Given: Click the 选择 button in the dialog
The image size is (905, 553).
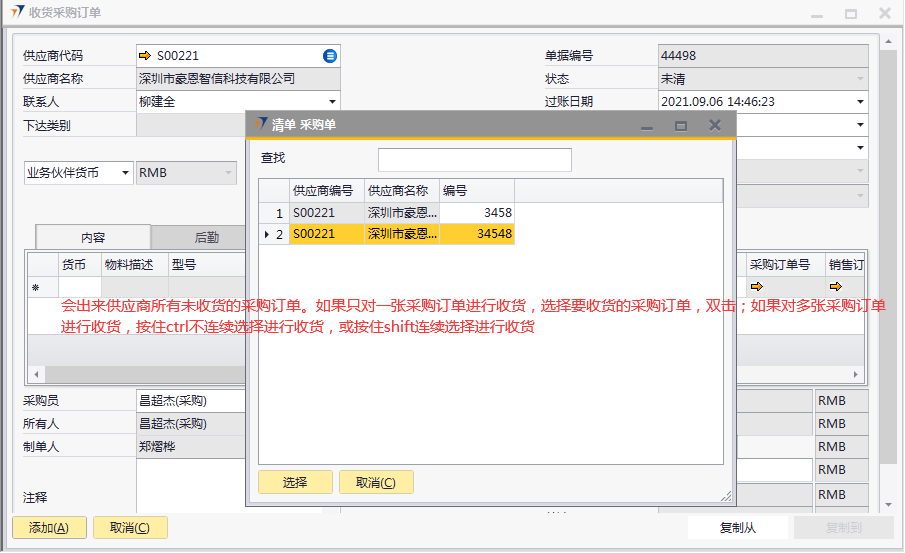Looking at the screenshot, I should pos(295,482).
